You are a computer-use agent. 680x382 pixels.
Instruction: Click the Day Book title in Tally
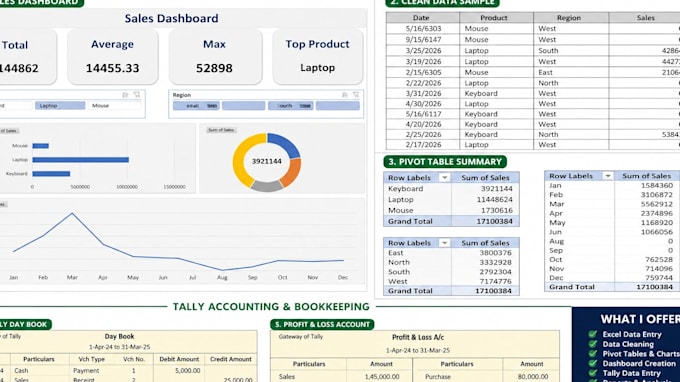[119, 336]
